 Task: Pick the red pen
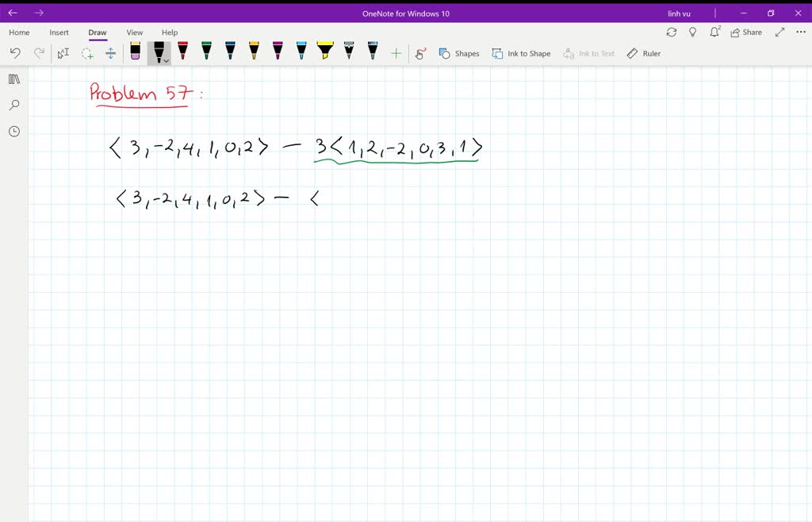[183, 52]
